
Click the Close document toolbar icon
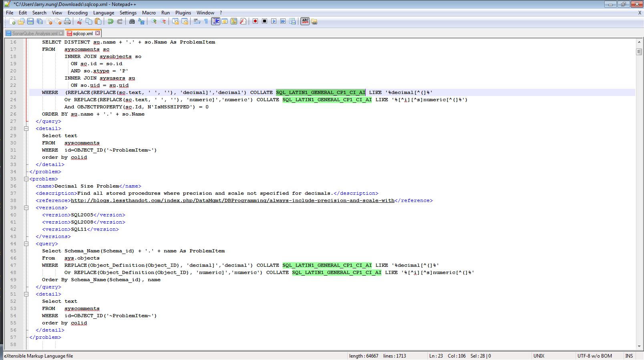pyautogui.click(x=49, y=21)
